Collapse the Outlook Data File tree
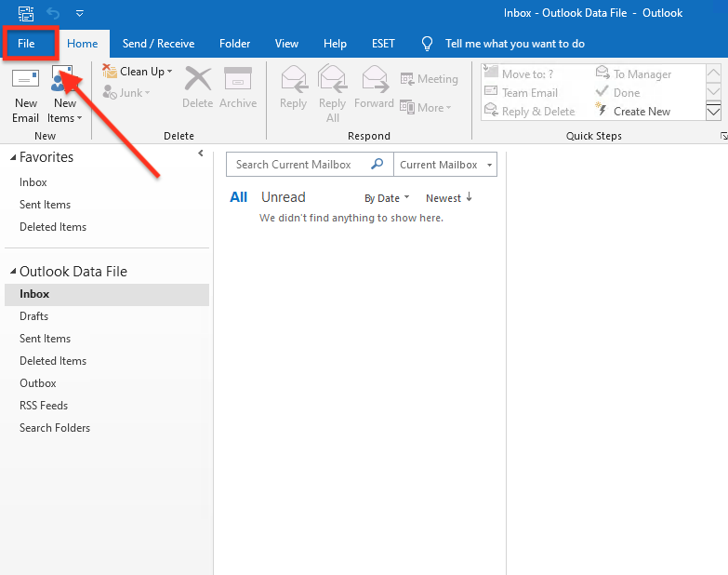This screenshot has height=575, width=728. (x=13, y=271)
